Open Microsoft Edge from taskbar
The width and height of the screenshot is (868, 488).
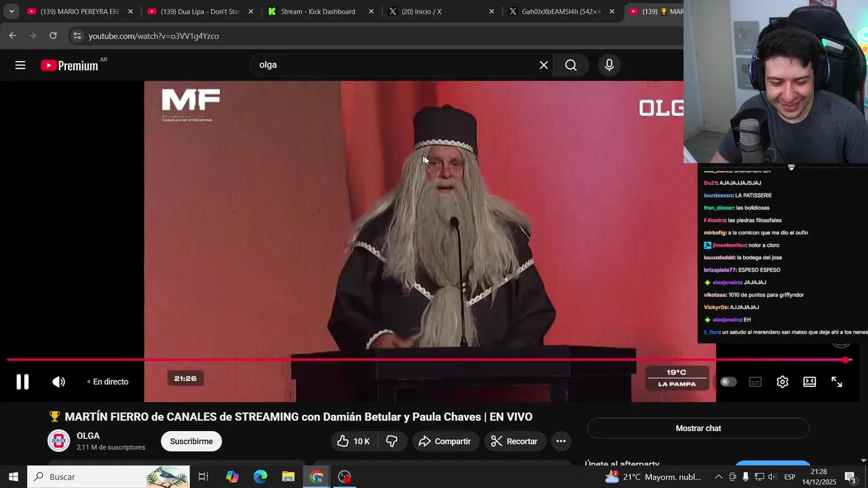260,476
